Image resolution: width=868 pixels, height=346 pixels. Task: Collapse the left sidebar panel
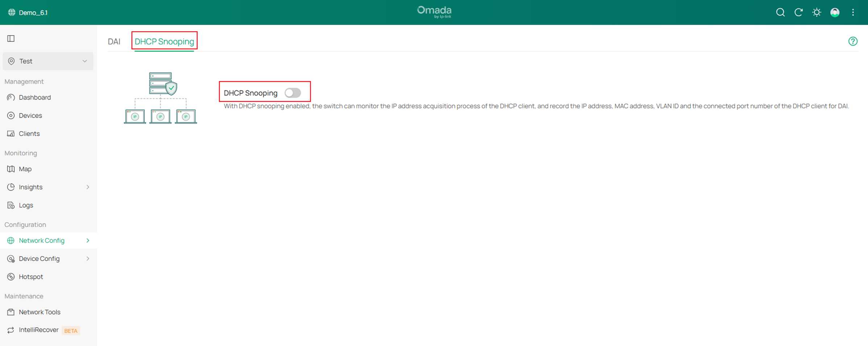pos(11,38)
